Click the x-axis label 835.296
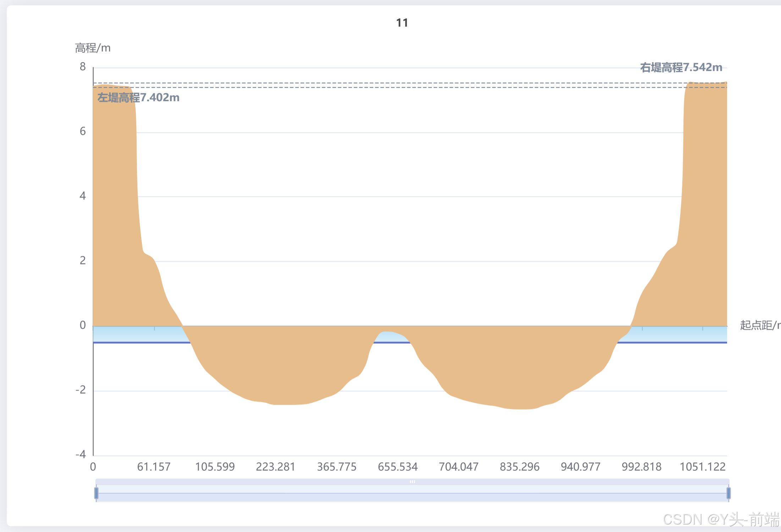781x532 pixels. pyautogui.click(x=519, y=467)
